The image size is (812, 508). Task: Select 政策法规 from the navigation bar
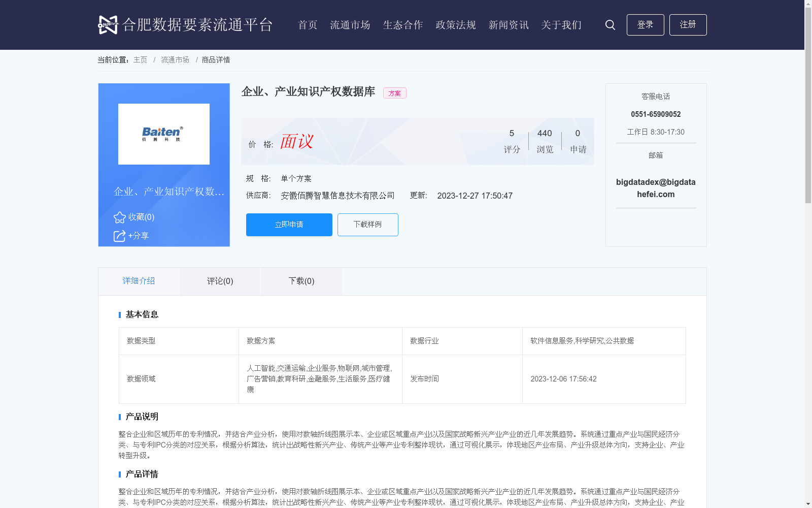click(x=456, y=25)
